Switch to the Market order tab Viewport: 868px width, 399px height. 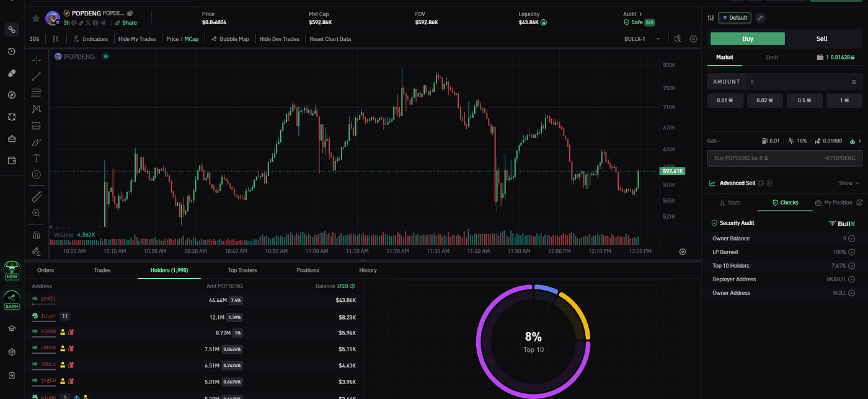725,57
